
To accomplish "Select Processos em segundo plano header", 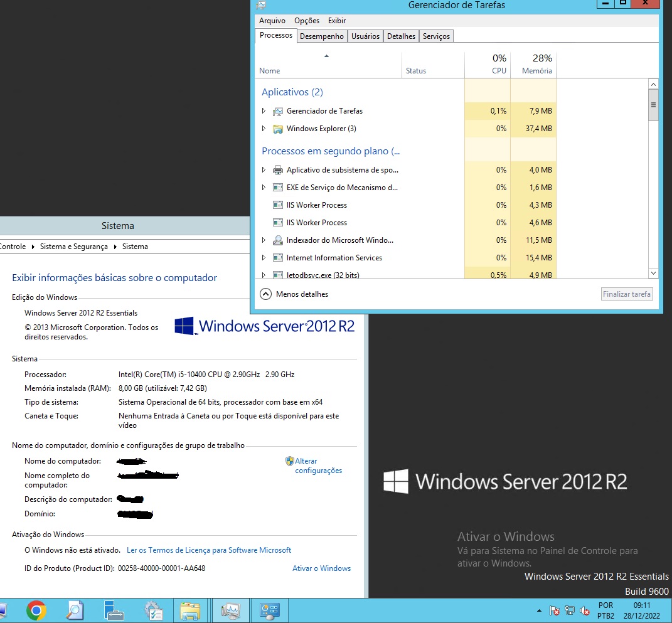I will 331,151.
